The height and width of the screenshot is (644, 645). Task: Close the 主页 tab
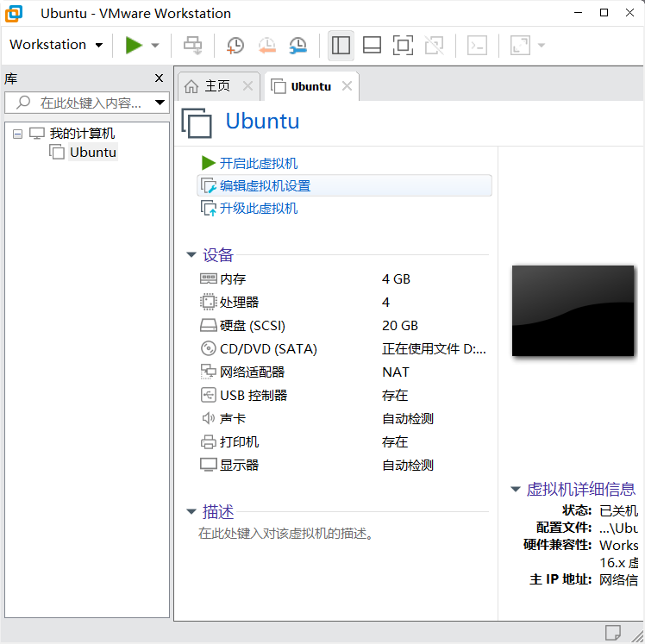(247, 86)
